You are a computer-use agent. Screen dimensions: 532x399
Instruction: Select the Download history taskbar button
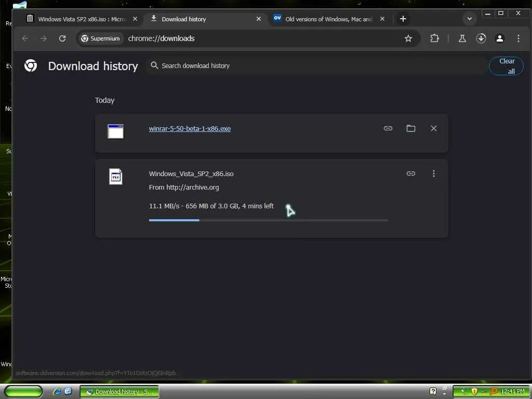[119, 392]
